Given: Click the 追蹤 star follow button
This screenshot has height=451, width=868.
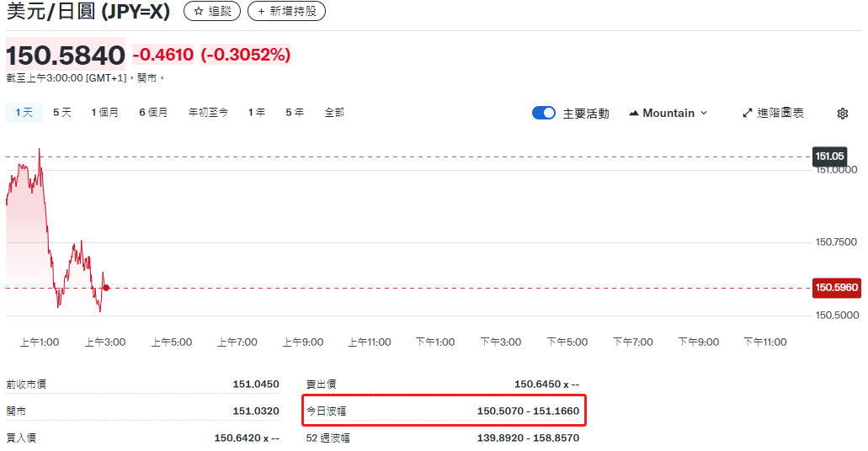Looking at the screenshot, I should coord(211,12).
